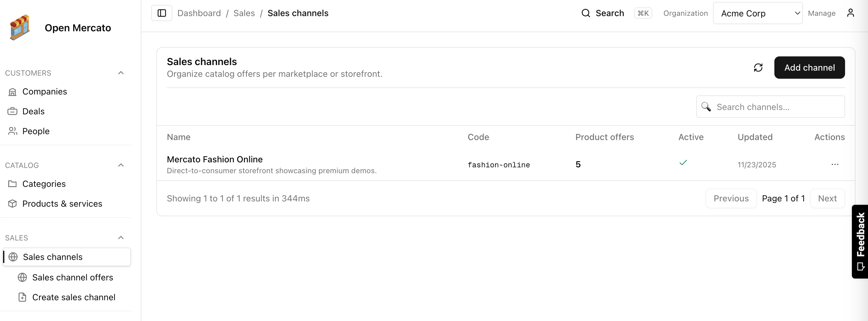Click the refresh icon near Add channel
Screen dimensions: 868x321
(758, 68)
